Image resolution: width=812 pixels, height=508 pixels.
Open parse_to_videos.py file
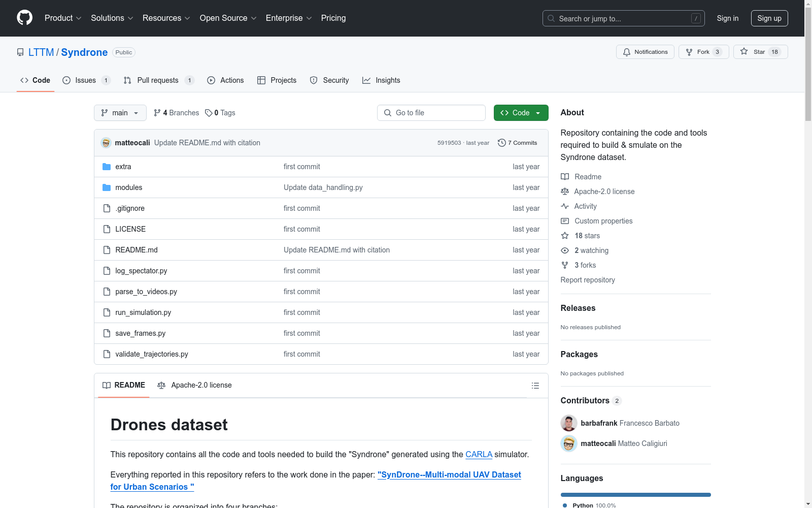point(146,292)
